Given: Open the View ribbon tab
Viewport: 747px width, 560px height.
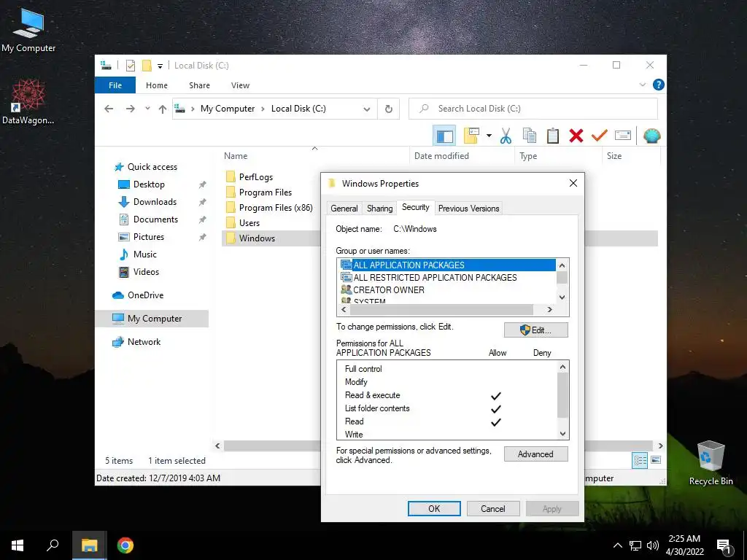Looking at the screenshot, I should 240,85.
